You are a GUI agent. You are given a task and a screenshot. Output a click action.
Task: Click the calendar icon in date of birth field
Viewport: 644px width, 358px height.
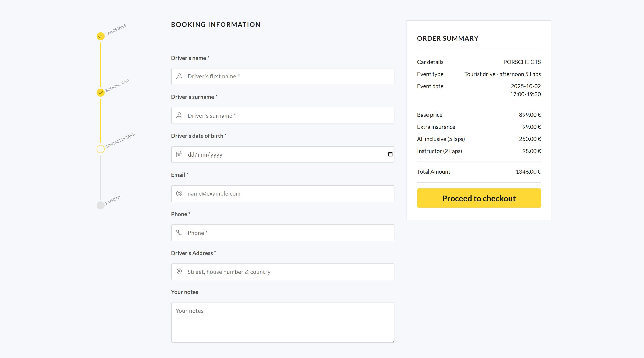(179, 154)
